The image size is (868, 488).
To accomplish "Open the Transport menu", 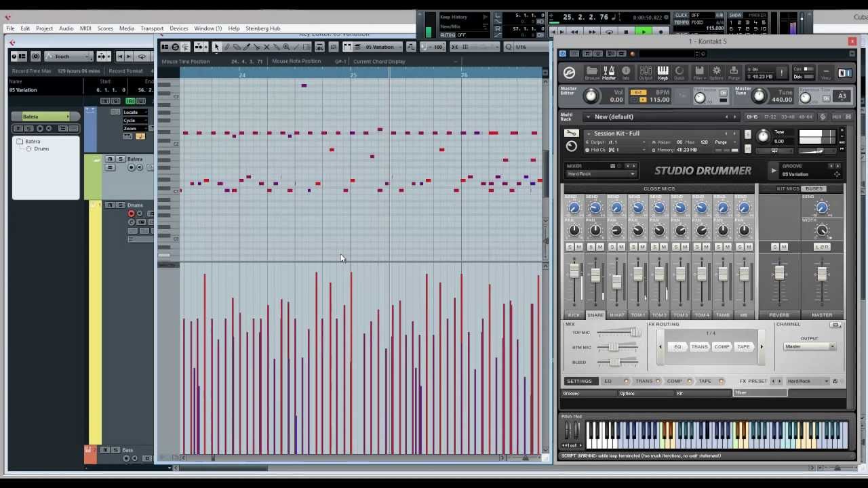I will (x=152, y=28).
